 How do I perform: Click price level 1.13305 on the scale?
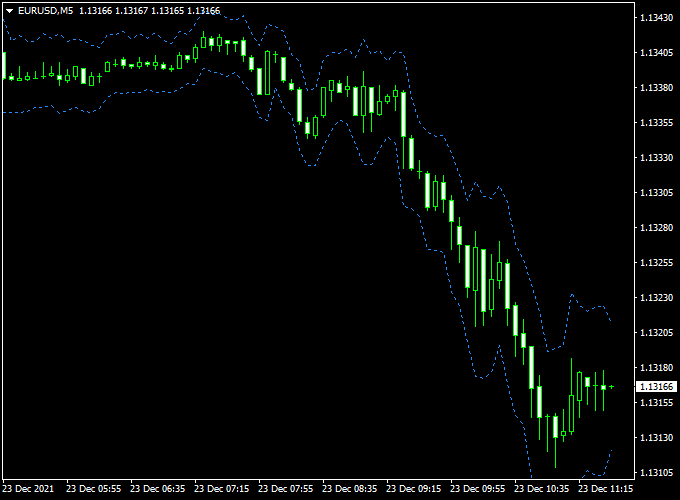pyautogui.click(x=657, y=193)
